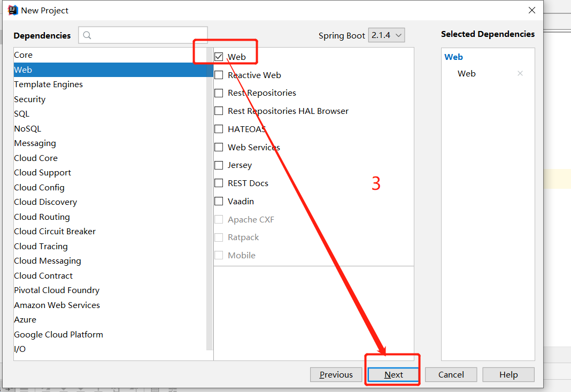This screenshot has width=571, height=392.
Task: Open the Spring Boot version dropdown
Action: [387, 35]
